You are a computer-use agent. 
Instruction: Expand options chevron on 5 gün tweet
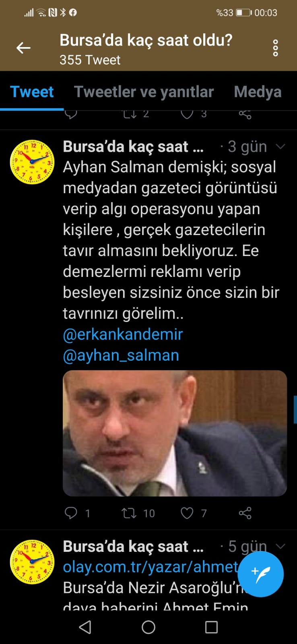click(280, 546)
